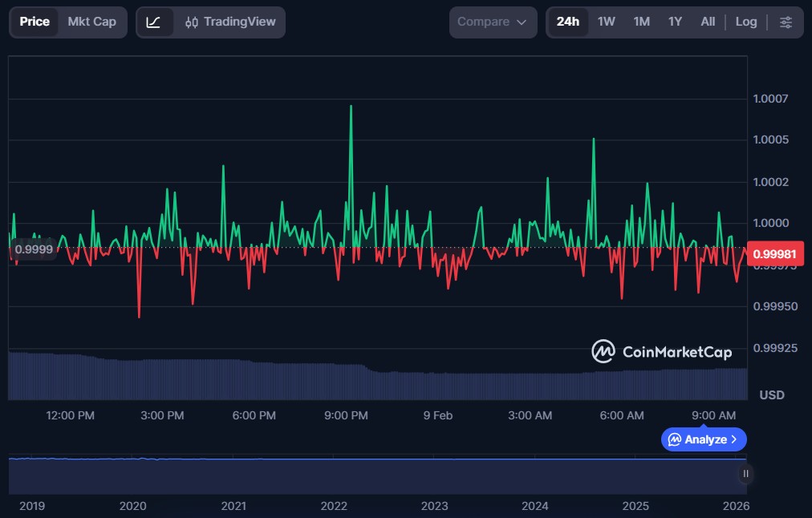
Task: Expand the Compare dropdown
Action: 492,22
